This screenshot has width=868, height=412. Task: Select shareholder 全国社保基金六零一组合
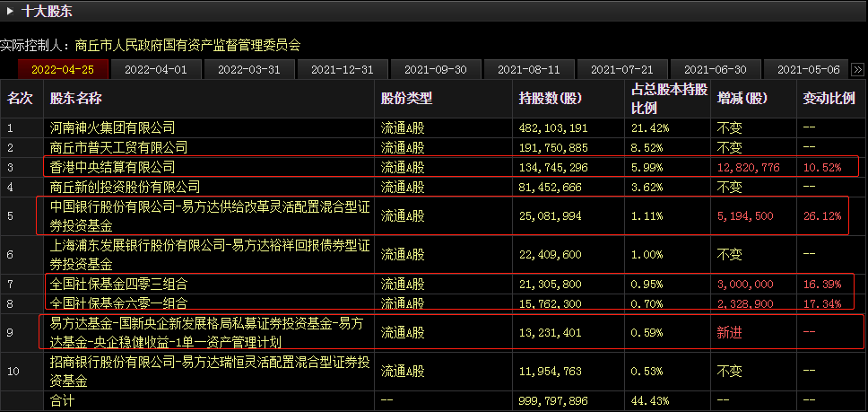click(x=118, y=303)
